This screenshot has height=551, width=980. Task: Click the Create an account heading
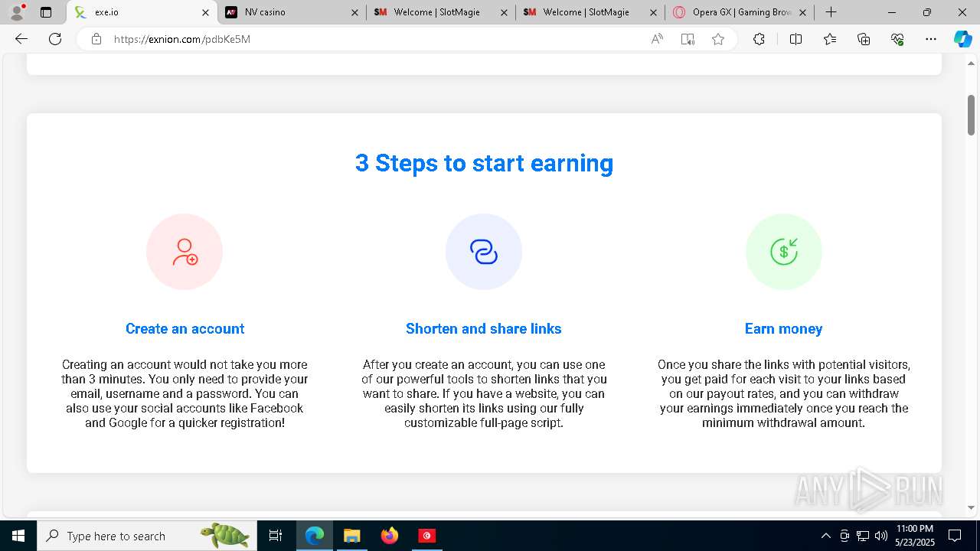pos(185,328)
